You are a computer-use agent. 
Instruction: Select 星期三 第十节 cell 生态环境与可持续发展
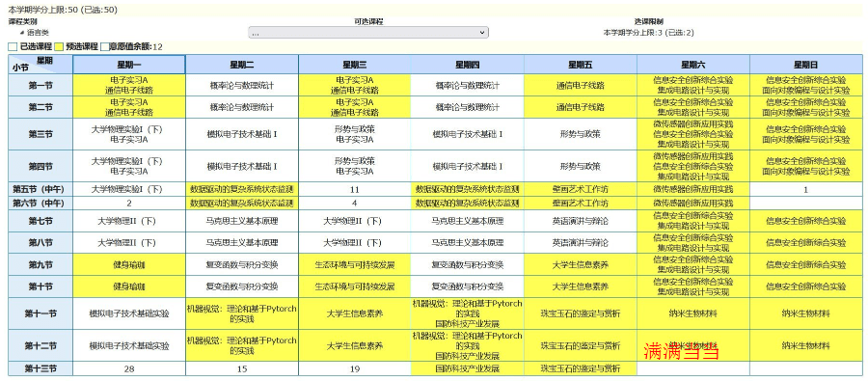pyautogui.click(x=355, y=286)
